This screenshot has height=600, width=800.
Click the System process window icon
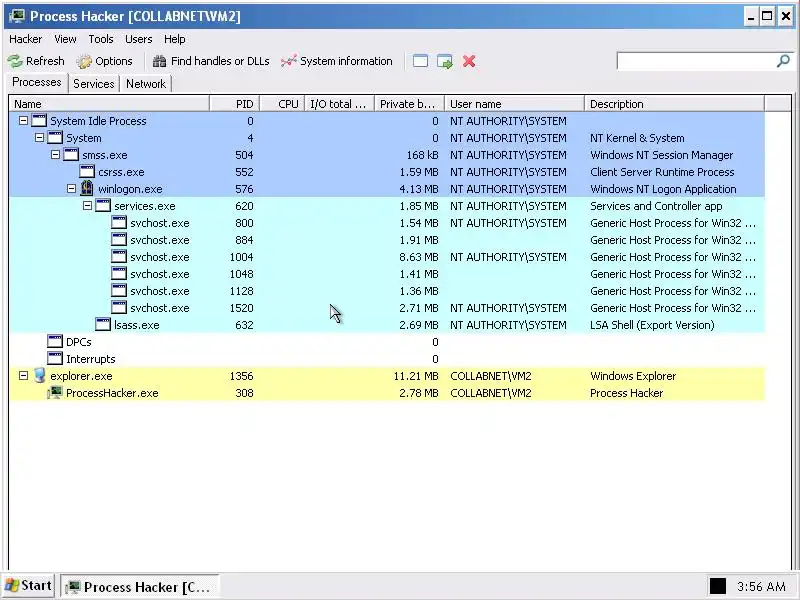pos(55,138)
